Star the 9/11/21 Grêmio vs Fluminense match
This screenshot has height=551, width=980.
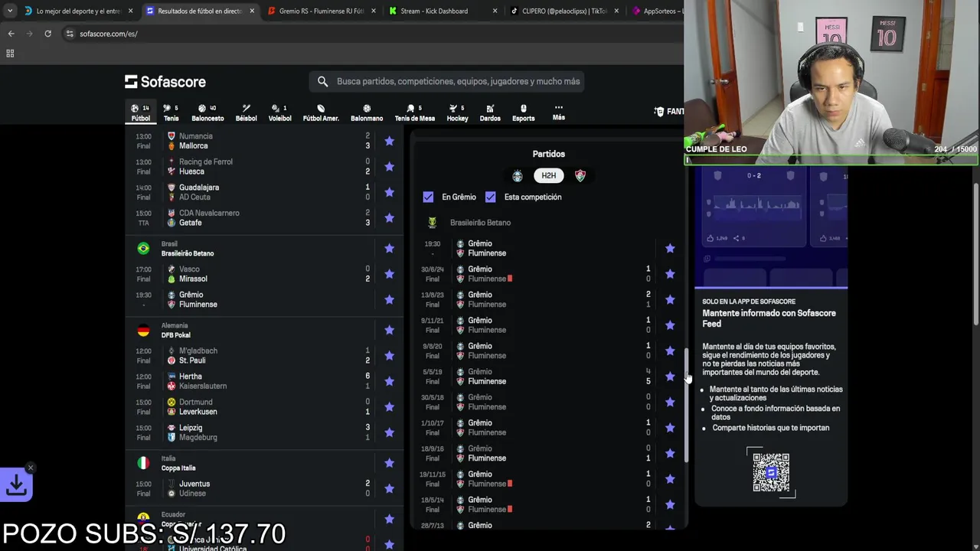(670, 325)
